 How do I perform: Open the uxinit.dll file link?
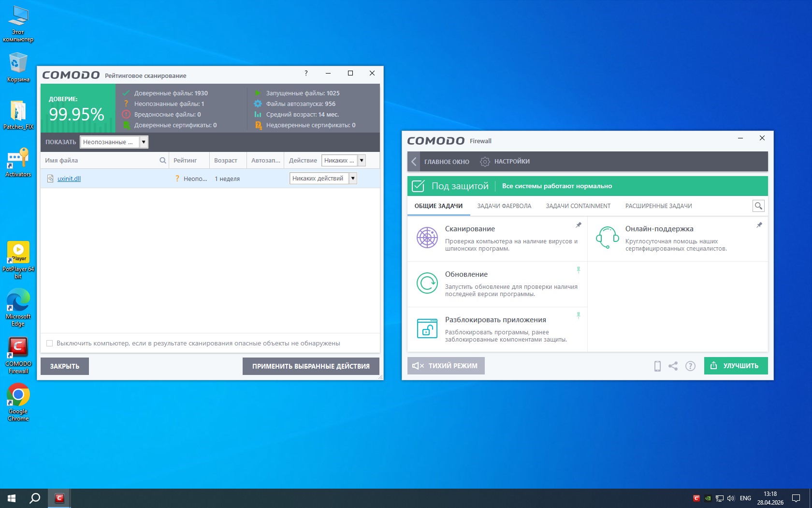pyautogui.click(x=69, y=179)
